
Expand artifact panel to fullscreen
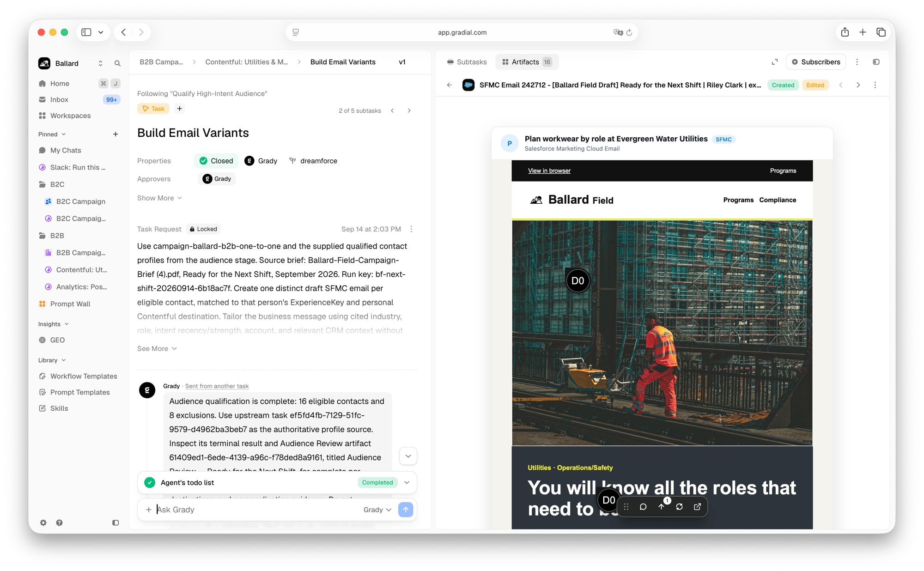pos(775,62)
